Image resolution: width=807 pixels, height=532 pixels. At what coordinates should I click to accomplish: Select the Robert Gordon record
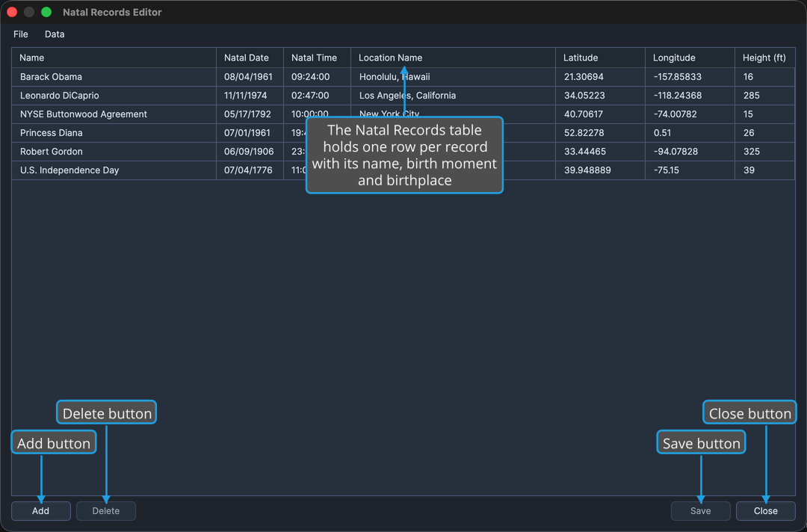pyautogui.click(x=403, y=151)
